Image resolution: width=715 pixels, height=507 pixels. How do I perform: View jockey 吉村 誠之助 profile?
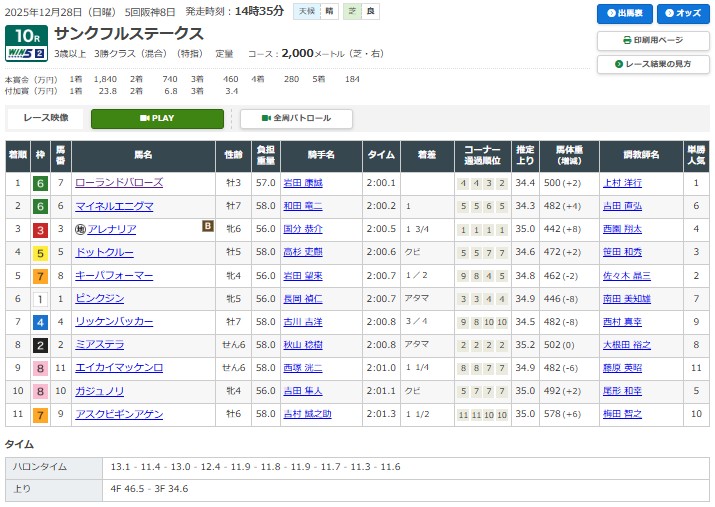click(x=307, y=414)
